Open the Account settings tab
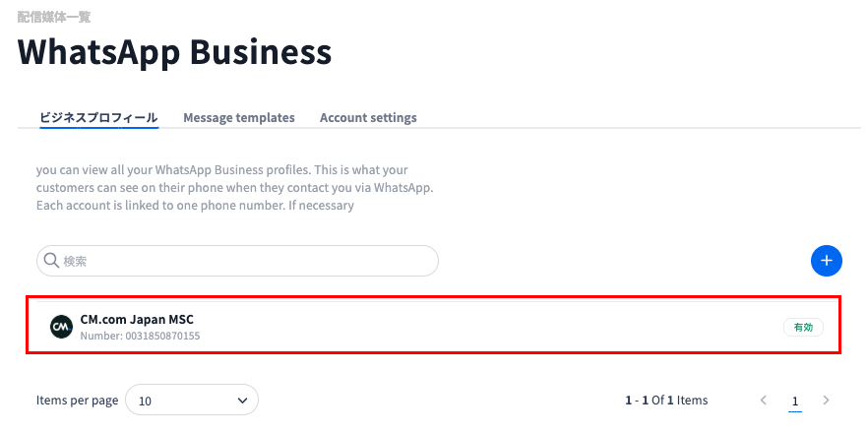Screen dimensions: 868x433 tap(368, 118)
